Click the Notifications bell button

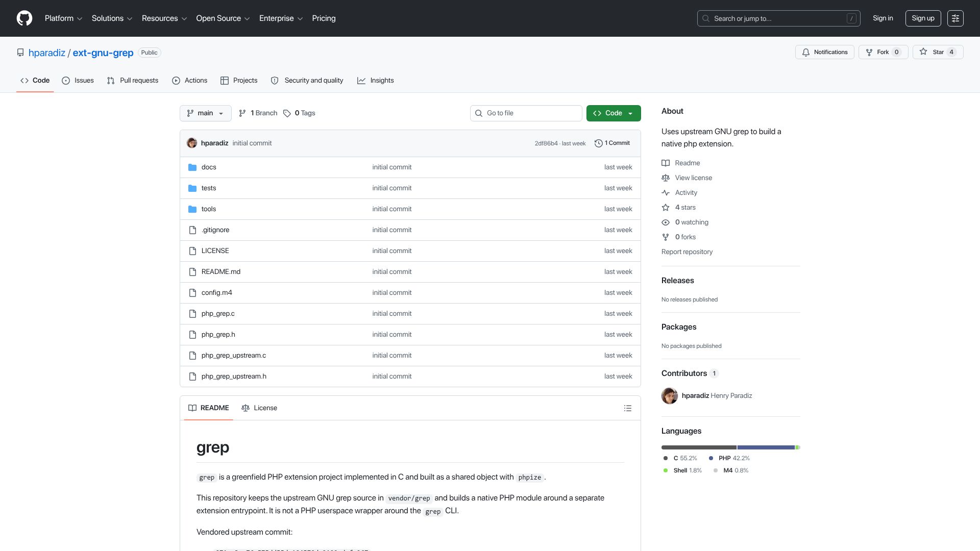pos(824,52)
